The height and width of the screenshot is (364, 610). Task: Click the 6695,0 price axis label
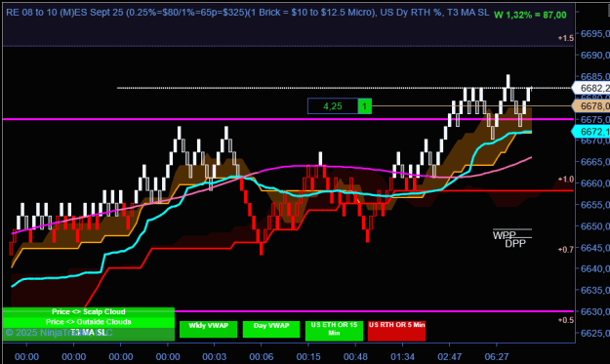(595, 34)
